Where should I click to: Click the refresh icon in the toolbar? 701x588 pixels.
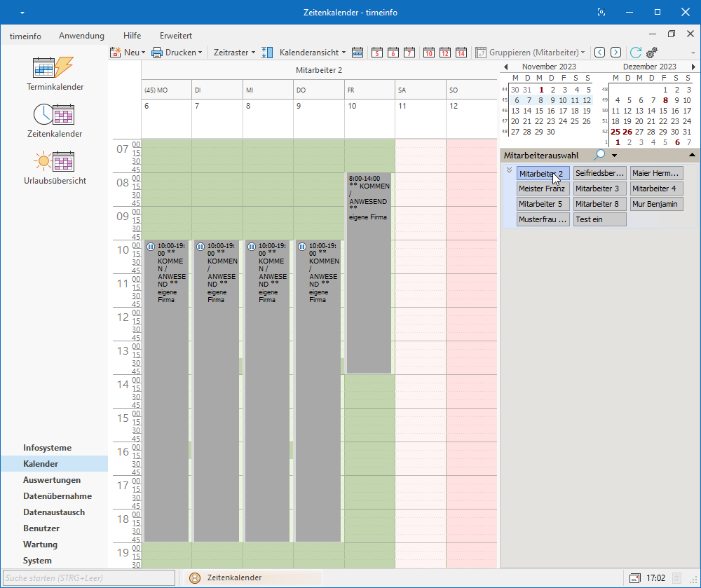(636, 53)
